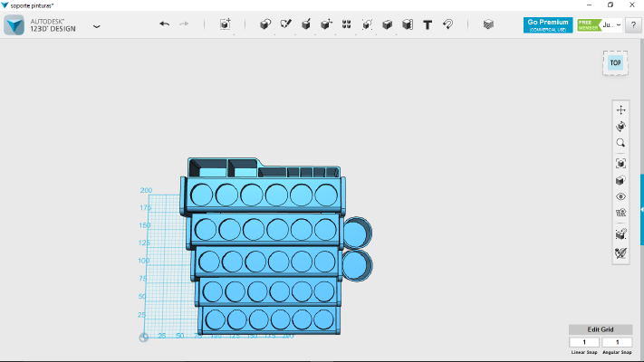Click the Redo arrow

pyautogui.click(x=184, y=24)
